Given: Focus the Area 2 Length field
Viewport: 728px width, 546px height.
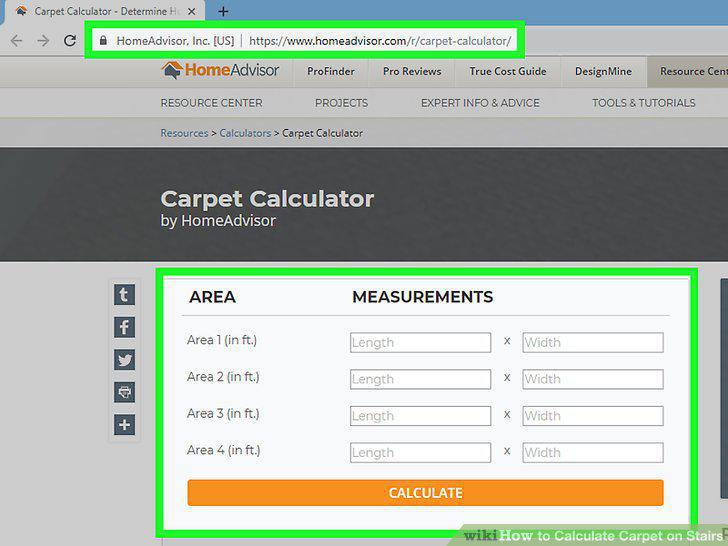Looking at the screenshot, I should (420, 379).
